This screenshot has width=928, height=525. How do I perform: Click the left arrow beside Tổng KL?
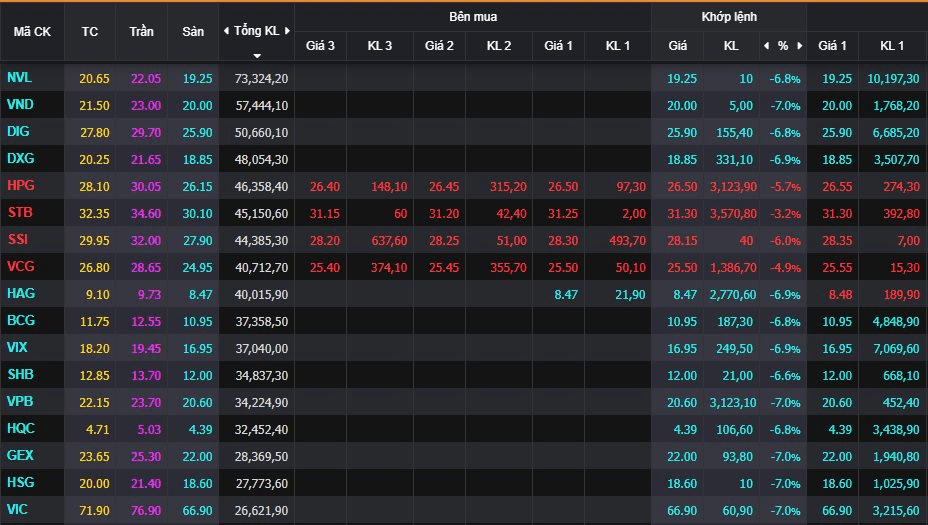click(225, 31)
